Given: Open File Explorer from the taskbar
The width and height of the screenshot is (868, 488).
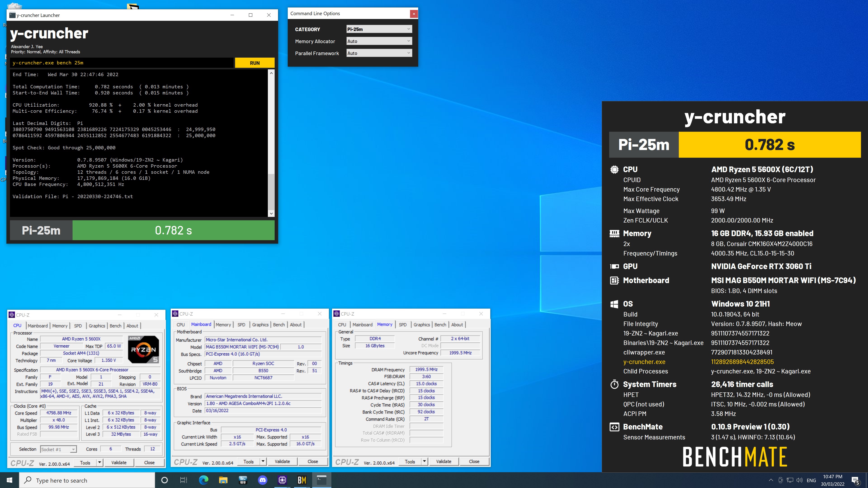Looking at the screenshot, I should coord(223,480).
